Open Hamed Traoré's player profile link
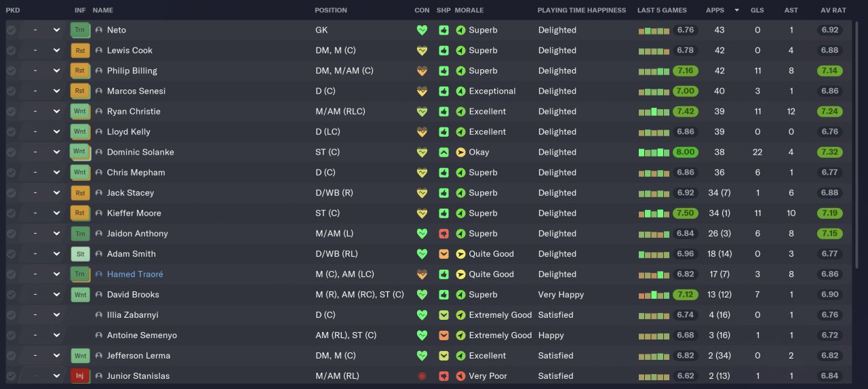 pyautogui.click(x=135, y=274)
